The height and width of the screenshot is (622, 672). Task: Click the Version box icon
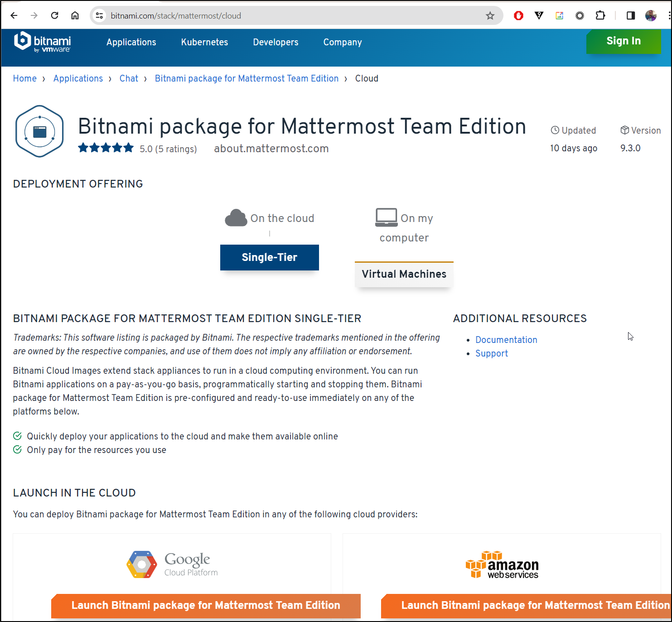624,130
